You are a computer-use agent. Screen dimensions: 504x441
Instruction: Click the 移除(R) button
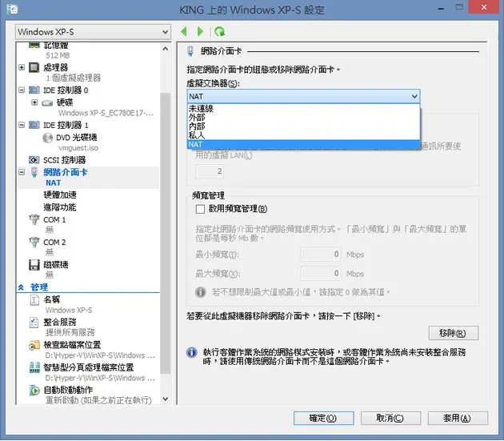point(454,333)
